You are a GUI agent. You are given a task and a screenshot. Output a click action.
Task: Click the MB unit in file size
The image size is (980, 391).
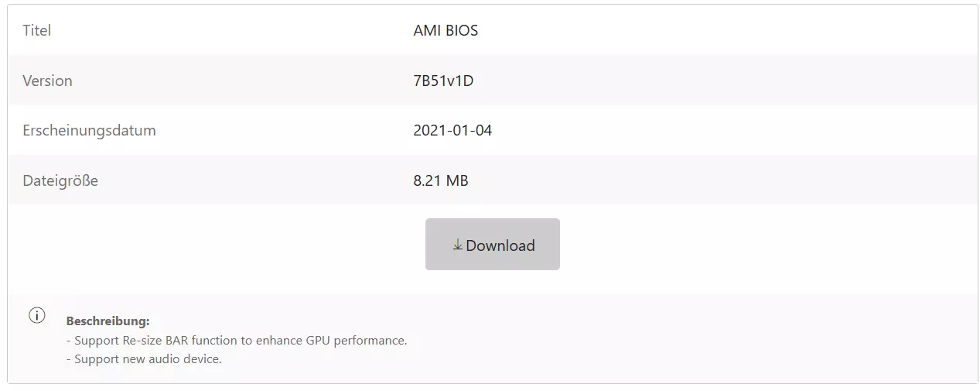tap(457, 180)
